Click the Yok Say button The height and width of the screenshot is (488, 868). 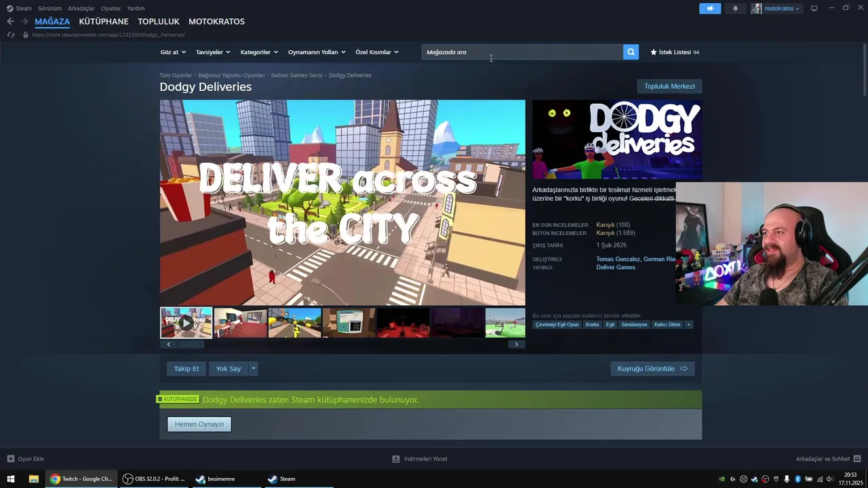(229, 369)
